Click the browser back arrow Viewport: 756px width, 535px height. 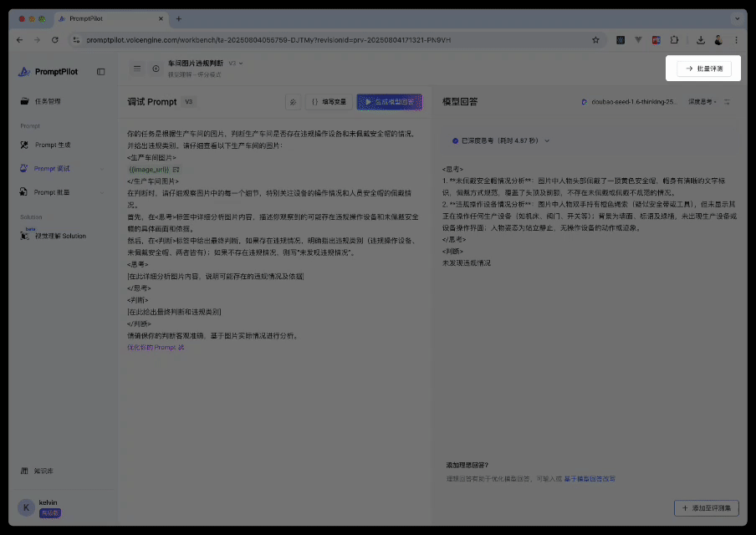19,40
